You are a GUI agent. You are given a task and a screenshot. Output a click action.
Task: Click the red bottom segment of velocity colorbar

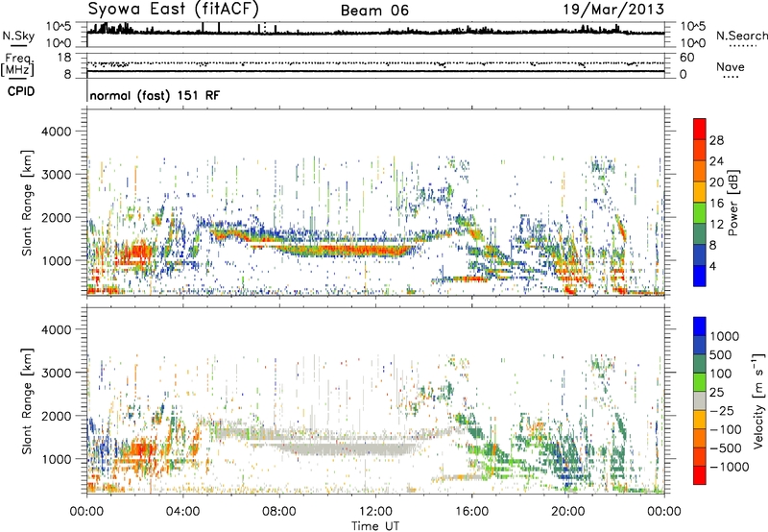(x=700, y=475)
